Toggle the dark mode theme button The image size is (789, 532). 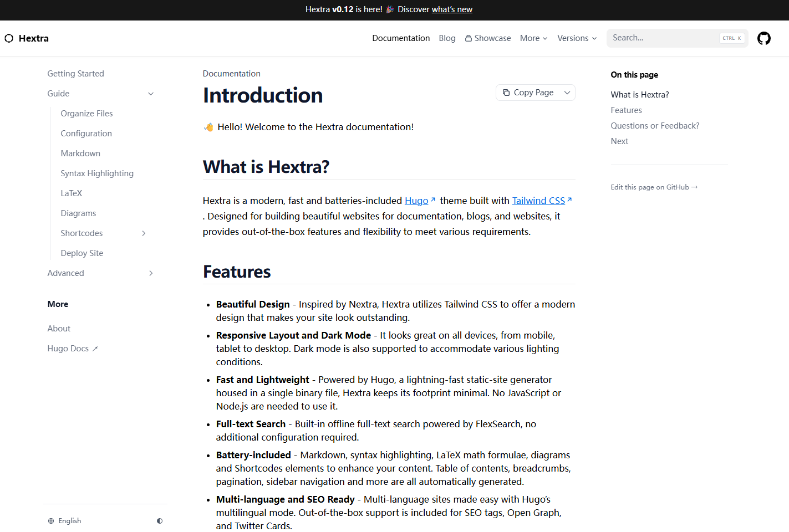pos(160,521)
